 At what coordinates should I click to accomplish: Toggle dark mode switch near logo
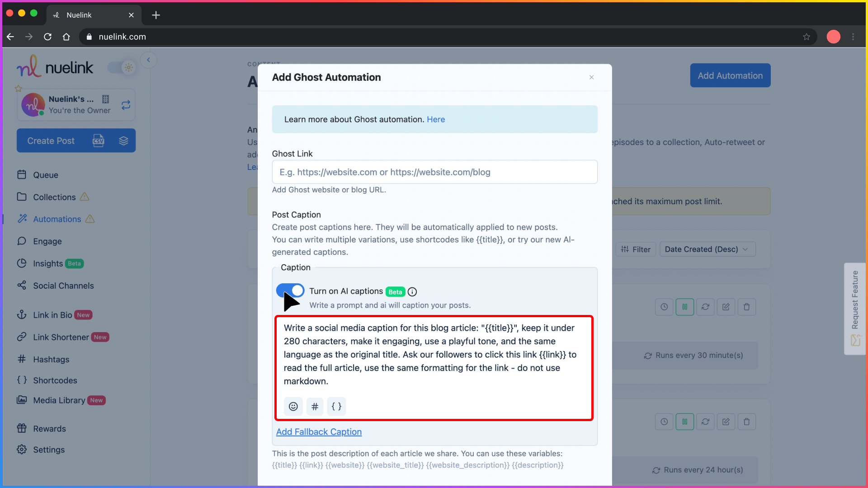pos(122,68)
